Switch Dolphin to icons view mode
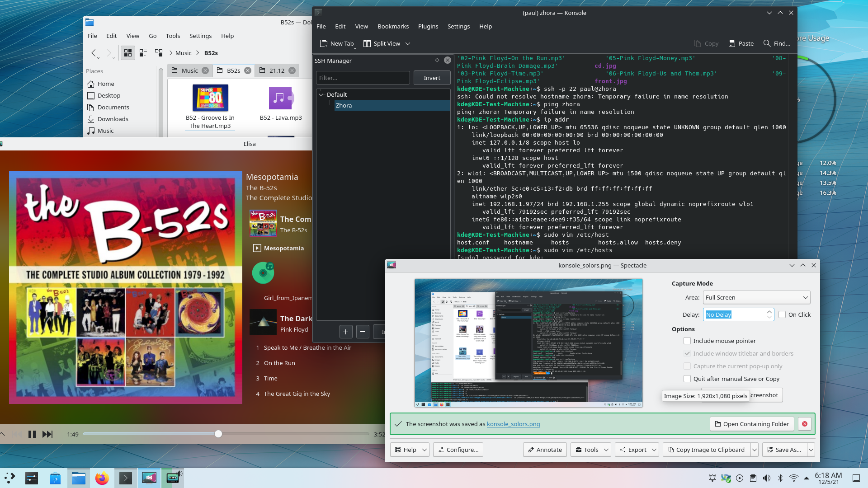Image resolution: width=868 pixels, height=488 pixels. 128,53
